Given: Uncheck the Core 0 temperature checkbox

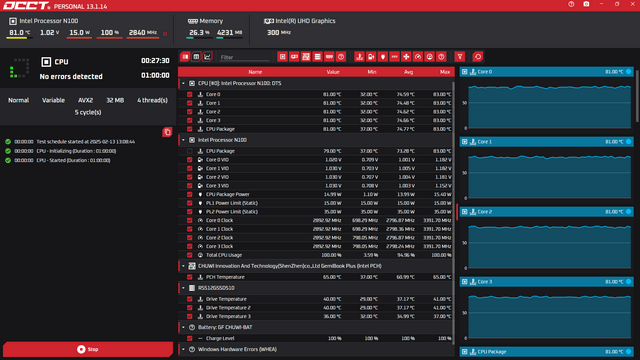Looking at the screenshot, I should tap(189, 94).
